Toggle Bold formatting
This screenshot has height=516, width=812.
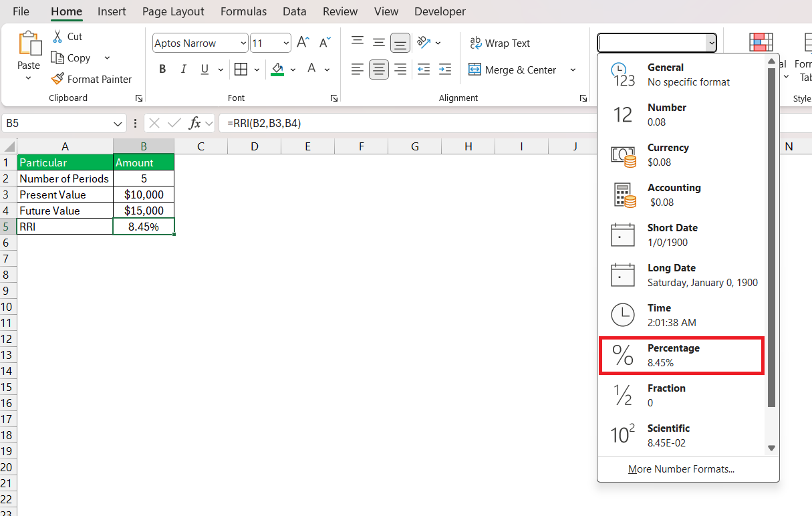(162, 70)
